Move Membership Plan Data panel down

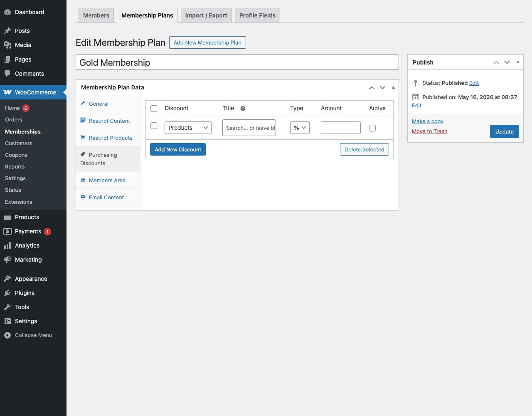pyautogui.click(x=382, y=88)
